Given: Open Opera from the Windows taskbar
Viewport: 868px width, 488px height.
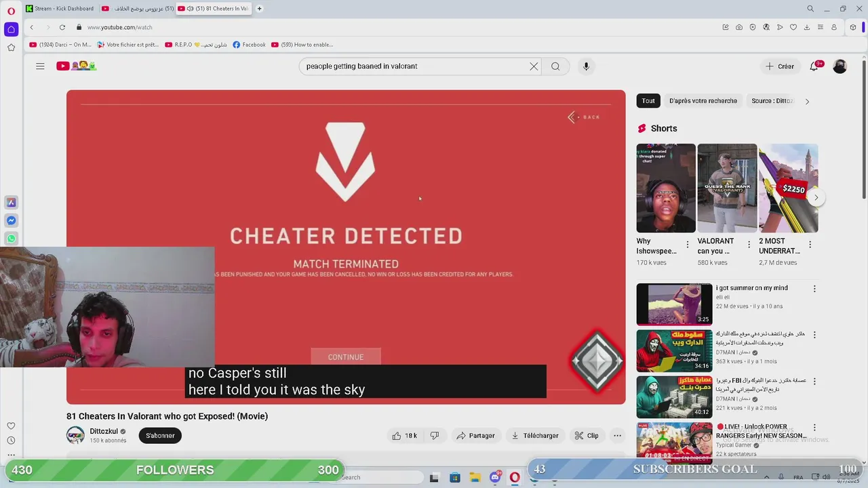Looking at the screenshot, I should [x=515, y=478].
